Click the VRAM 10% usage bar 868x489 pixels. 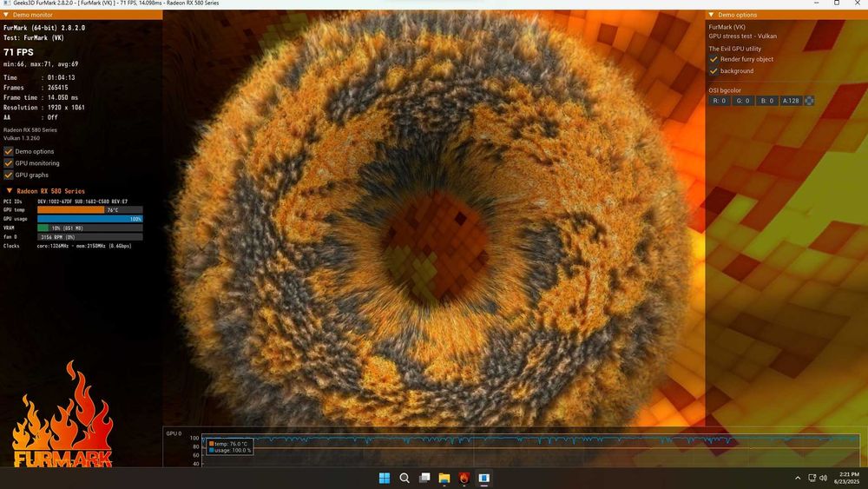(x=89, y=228)
